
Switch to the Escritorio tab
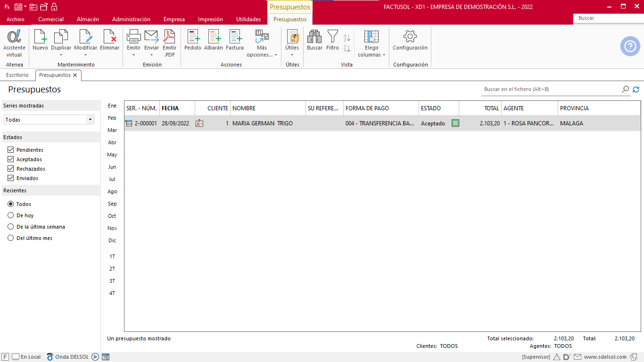(17, 75)
